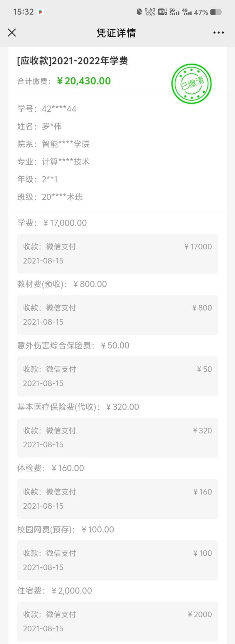235x644 pixels.
Task: Open the ¥800 textbook fee payment record
Action: [x=117, y=315]
